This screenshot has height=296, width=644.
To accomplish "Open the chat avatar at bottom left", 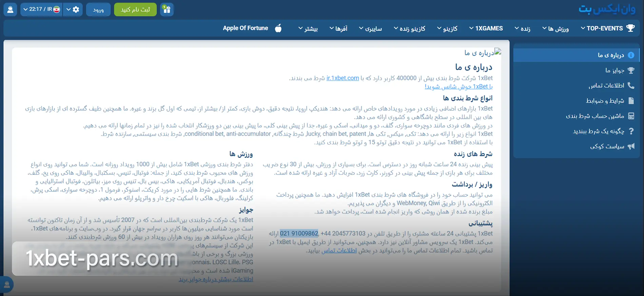I will (7, 285).
